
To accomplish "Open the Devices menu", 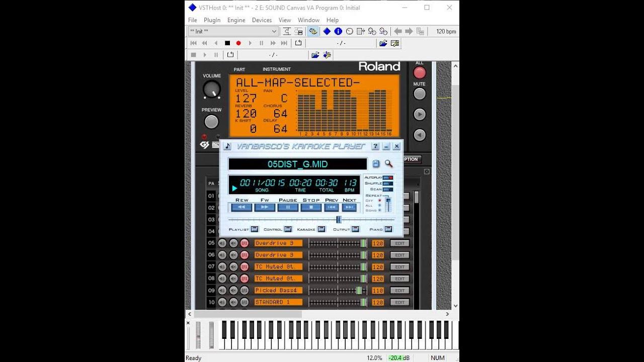I will coord(262,20).
